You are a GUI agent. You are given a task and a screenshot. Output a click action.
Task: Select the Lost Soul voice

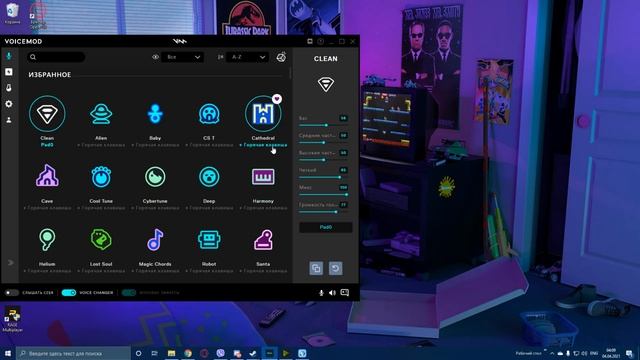coord(101,240)
